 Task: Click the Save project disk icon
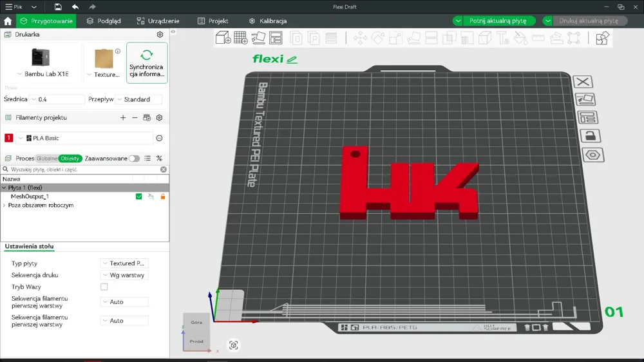pos(58,6)
